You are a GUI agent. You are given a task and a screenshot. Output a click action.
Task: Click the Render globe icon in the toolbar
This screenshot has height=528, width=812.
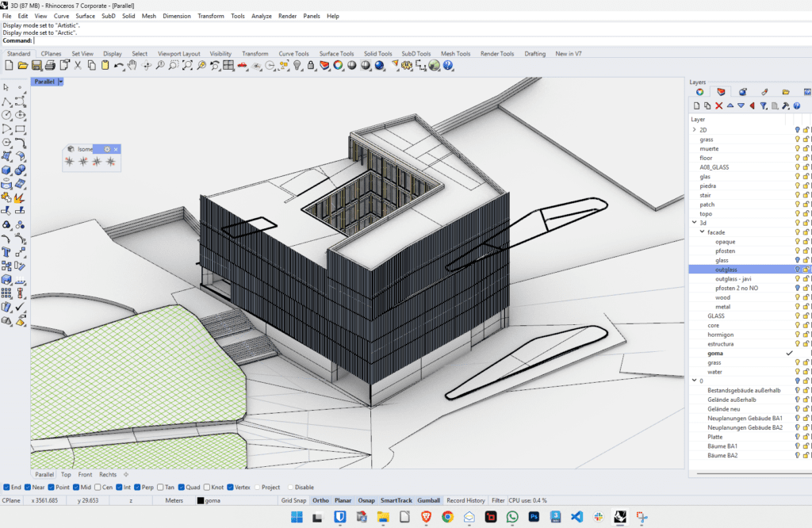tap(434, 67)
